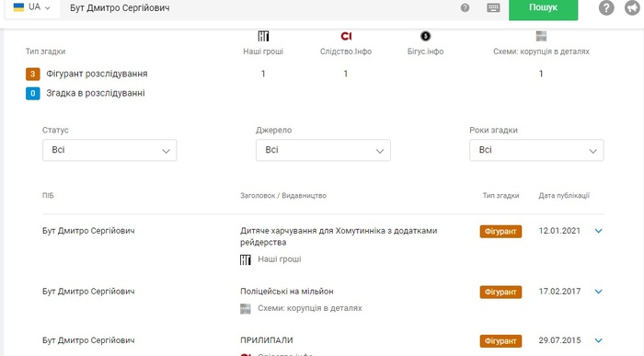Expand the 17.02.2017 row chevron
644x356 pixels.
[598, 292]
